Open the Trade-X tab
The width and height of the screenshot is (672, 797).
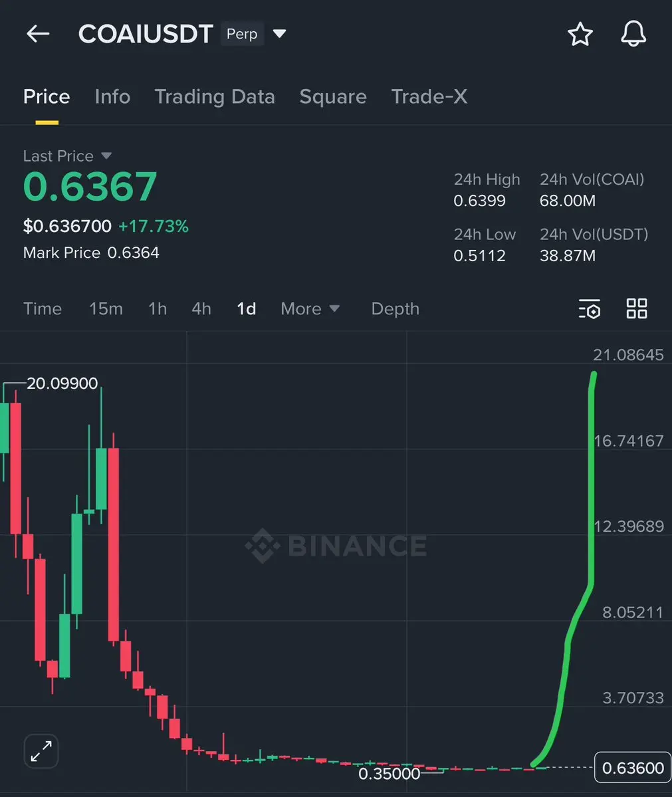(x=429, y=96)
